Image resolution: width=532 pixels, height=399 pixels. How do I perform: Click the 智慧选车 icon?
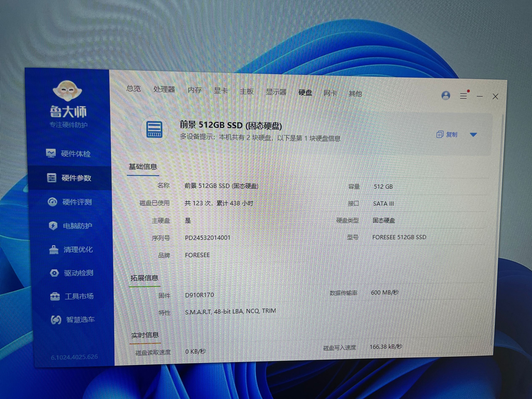coord(56,320)
